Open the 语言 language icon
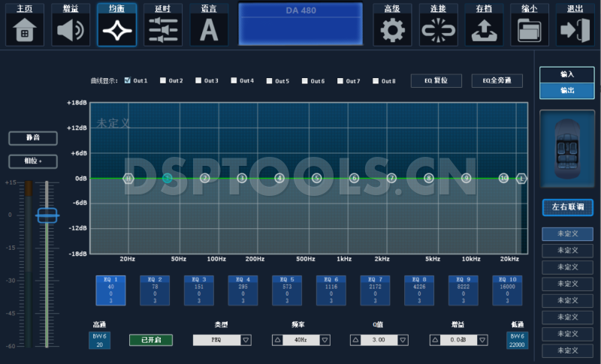 pyautogui.click(x=209, y=25)
